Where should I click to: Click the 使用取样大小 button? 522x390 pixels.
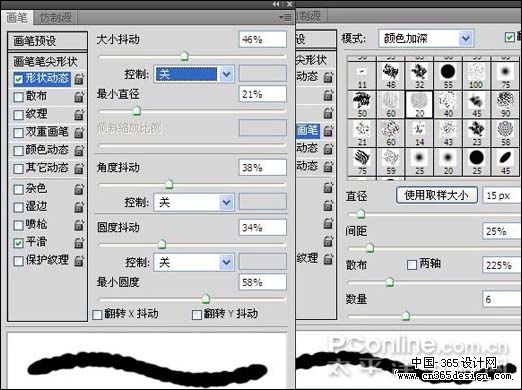click(x=437, y=195)
